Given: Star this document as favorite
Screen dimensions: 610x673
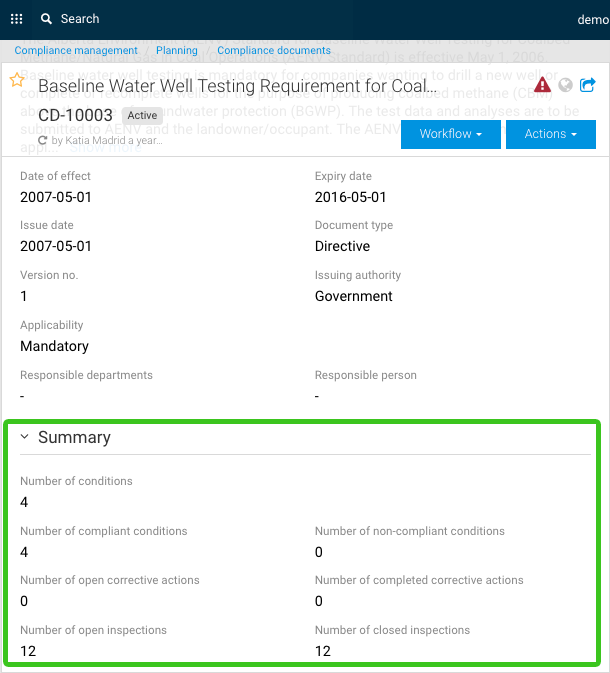Looking at the screenshot, I should [x=17, y=81].
